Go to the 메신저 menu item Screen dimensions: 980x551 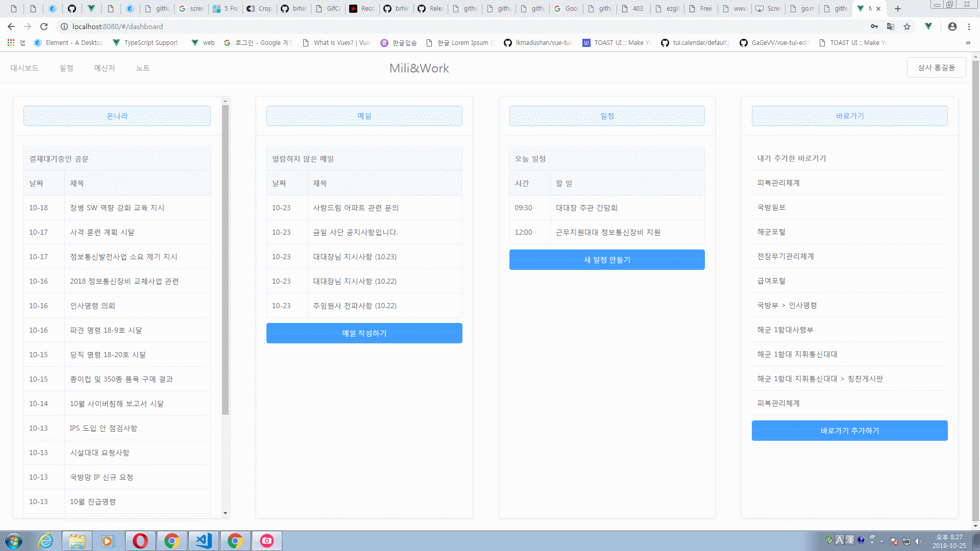tap(105, 68)
